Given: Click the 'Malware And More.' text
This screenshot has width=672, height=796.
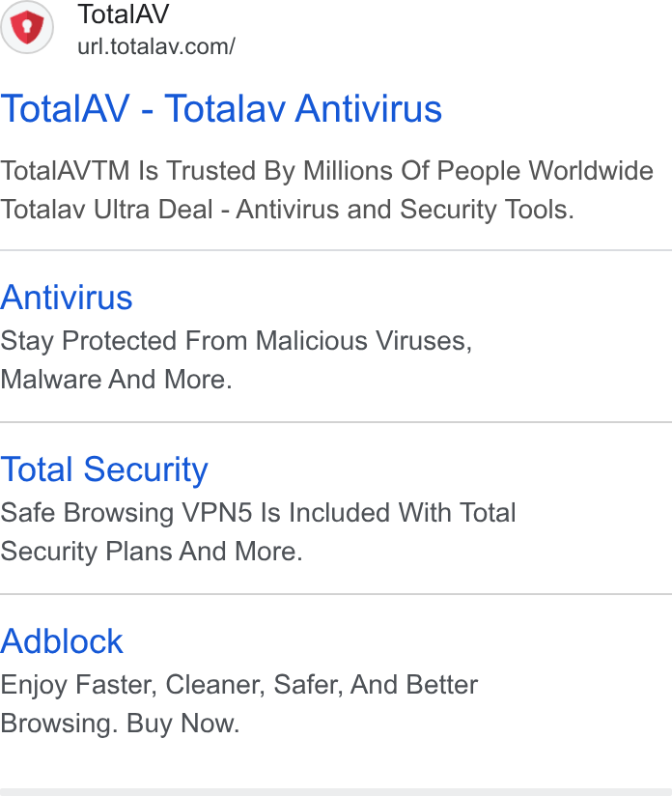Looking at the screenshot, I should 116,380.
